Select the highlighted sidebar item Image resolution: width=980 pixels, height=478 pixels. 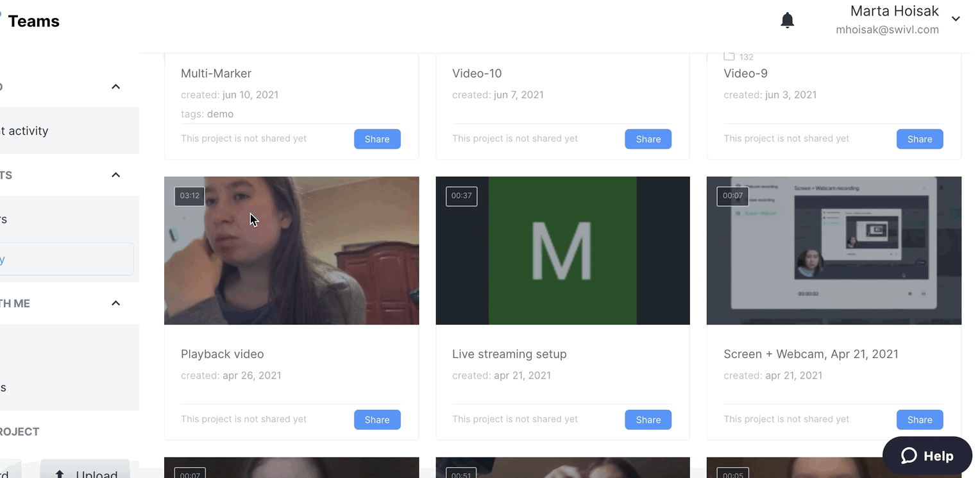pyautogui.click(x=64, y=259)
